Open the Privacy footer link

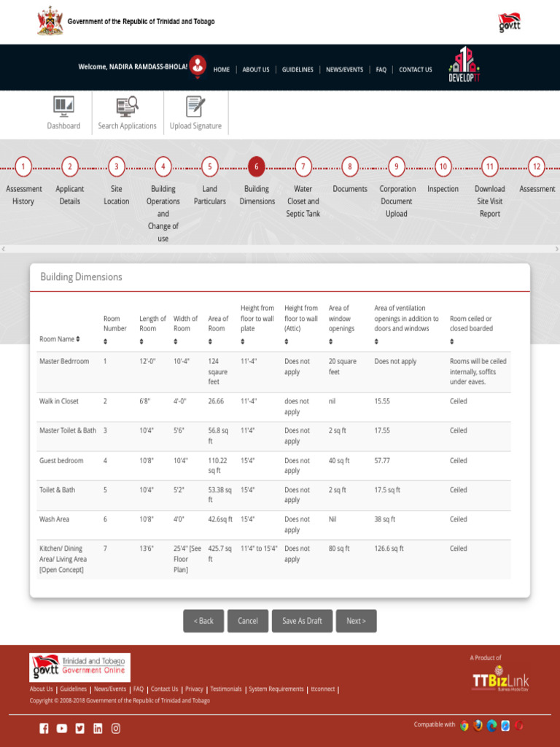click(194, 689)
